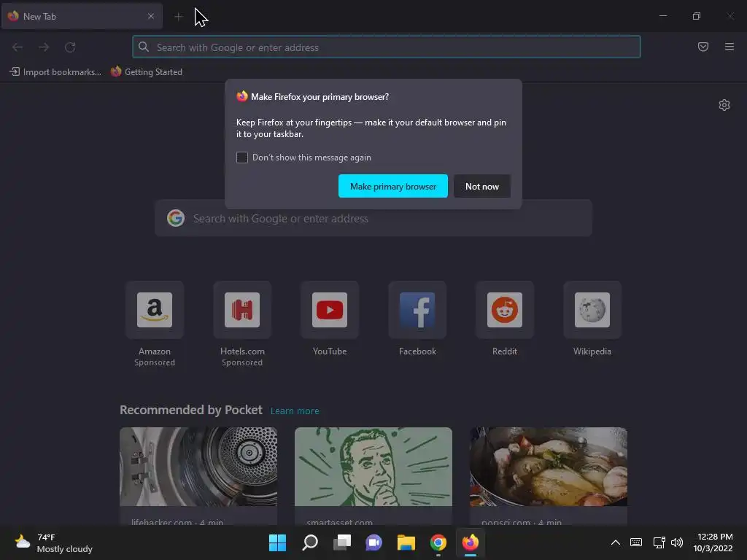Open the smartasset.com article thumbnail

click(x=373, y=467)
